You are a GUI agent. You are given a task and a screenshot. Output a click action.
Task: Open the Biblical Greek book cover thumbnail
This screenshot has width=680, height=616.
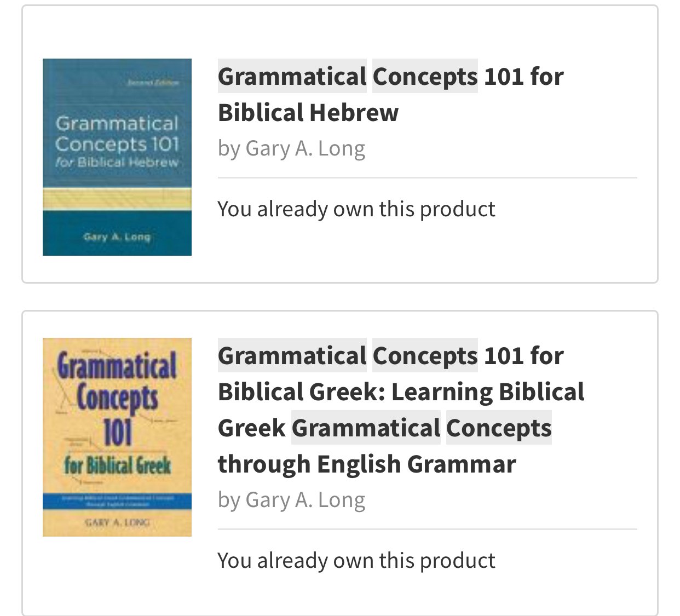pyautogui.click(x=117, y=437)
